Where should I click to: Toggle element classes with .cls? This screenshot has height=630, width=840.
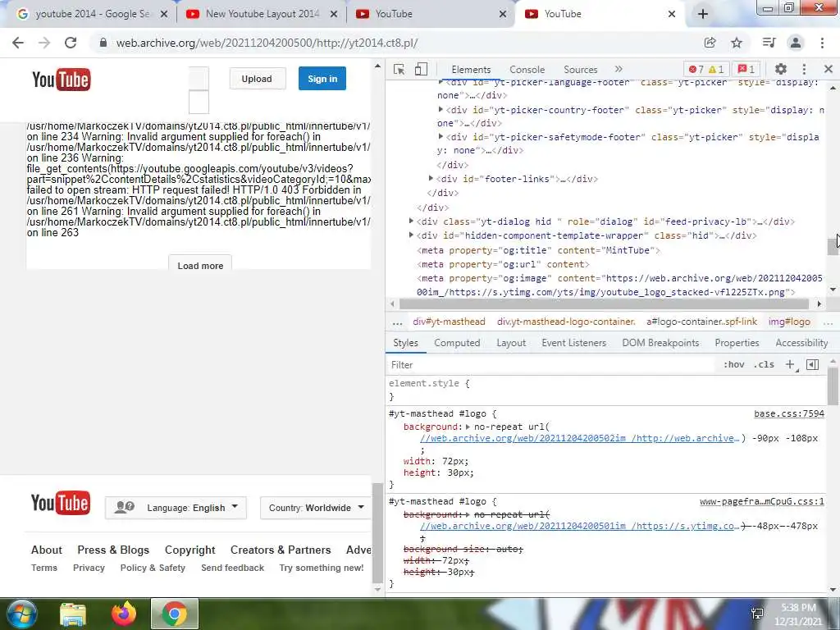[x=764, y=365]
